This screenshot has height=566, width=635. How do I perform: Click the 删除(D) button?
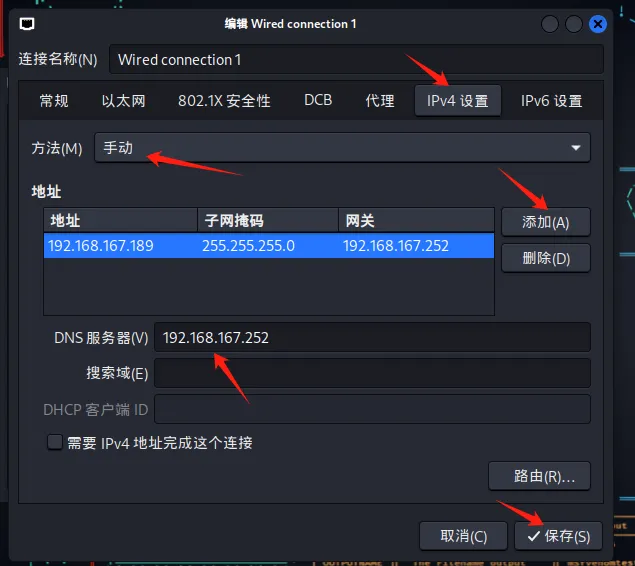click(546, 258)
